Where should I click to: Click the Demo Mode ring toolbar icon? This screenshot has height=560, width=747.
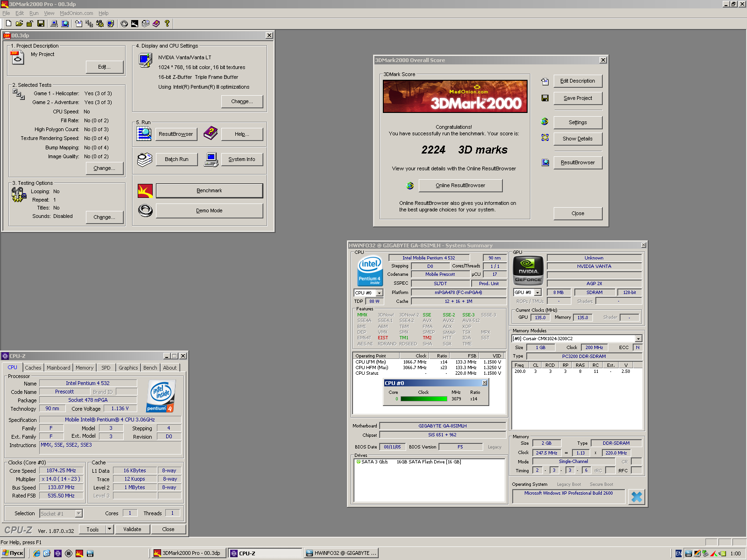point(124,23)
